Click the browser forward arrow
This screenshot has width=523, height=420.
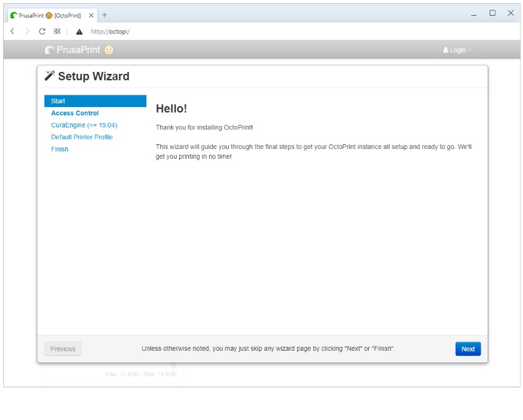point(27,31)
